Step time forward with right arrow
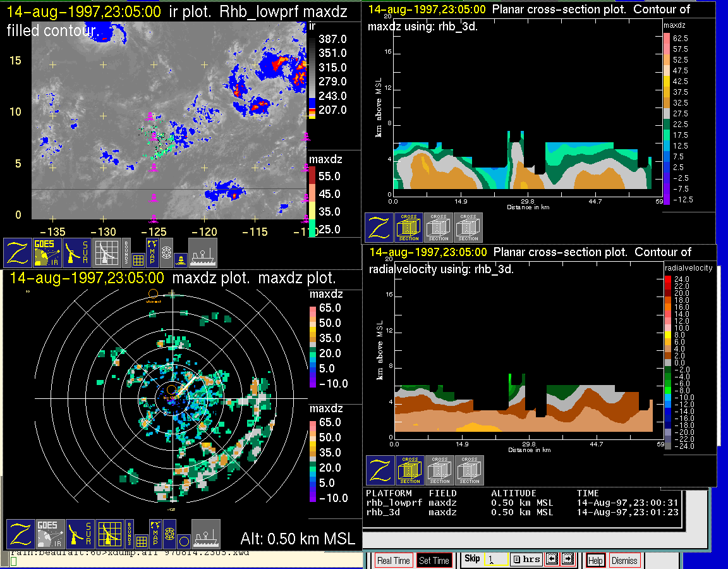Viewport: 728px width, 569px height. pyautogui.click(x=567, y=560)
